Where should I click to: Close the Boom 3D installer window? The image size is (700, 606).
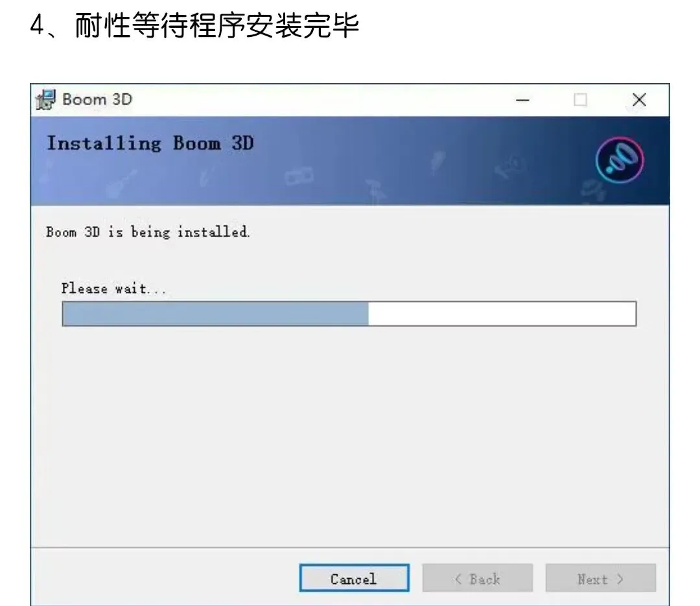[639, 100]
